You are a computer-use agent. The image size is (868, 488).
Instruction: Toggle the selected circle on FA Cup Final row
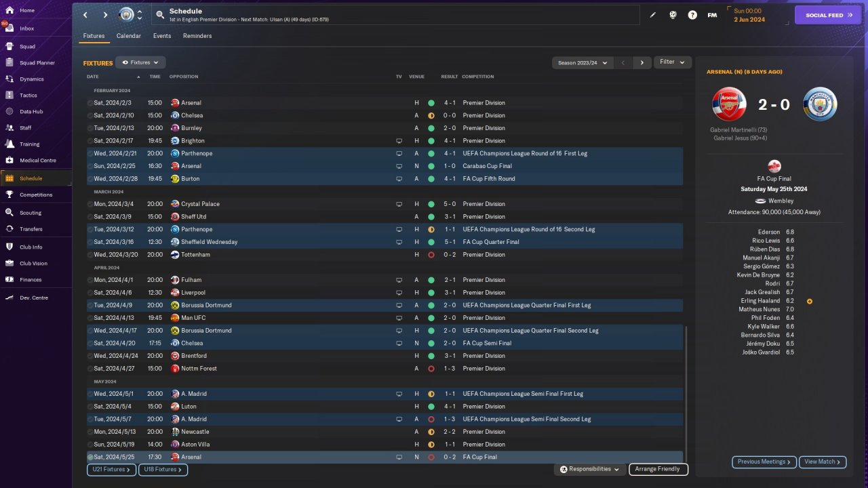pos(90,457)
